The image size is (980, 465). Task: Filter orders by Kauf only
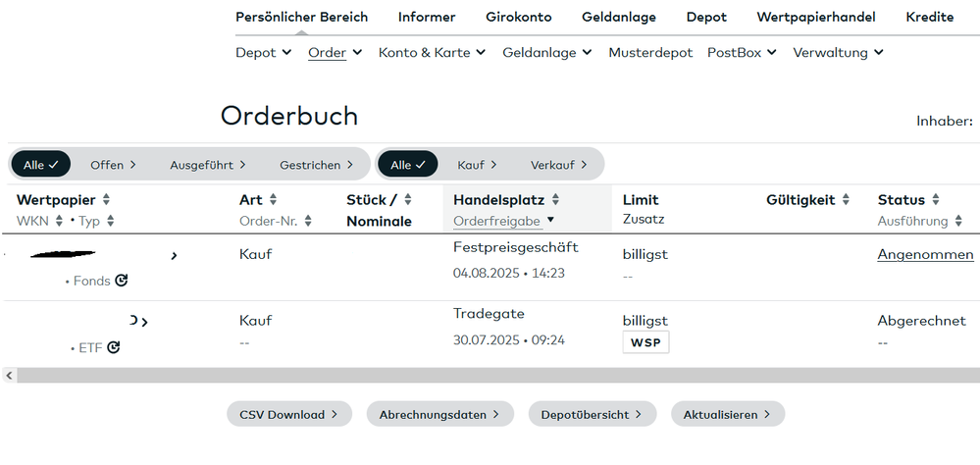coord(478,165)
